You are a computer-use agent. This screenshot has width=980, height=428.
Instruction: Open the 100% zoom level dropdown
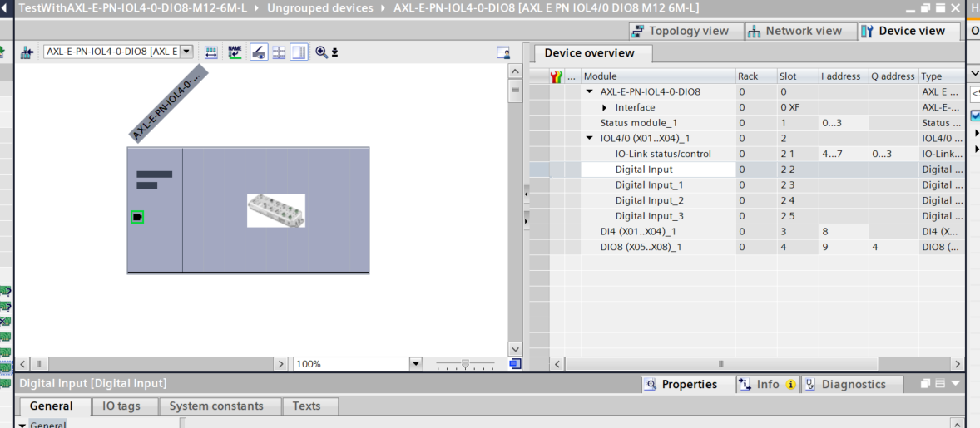[x=416, y=364]
